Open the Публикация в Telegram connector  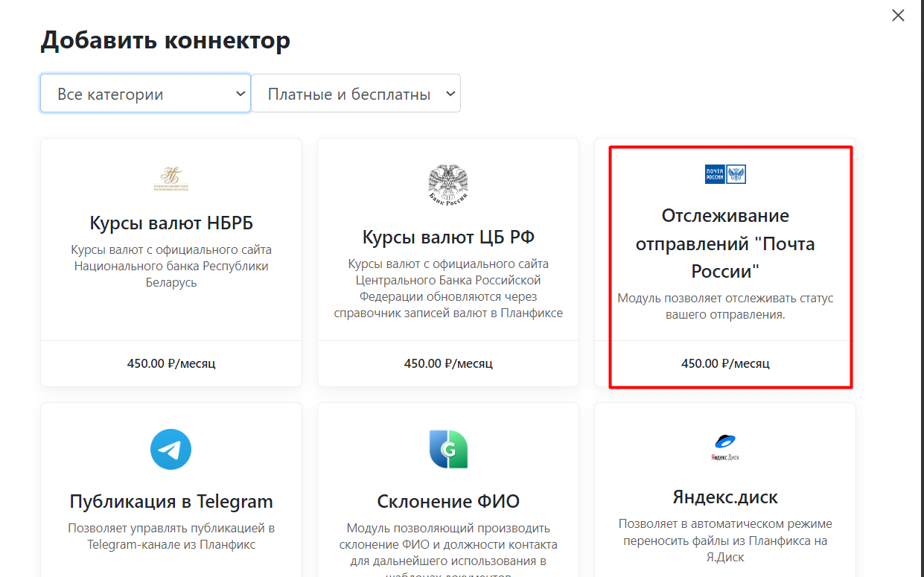(171, 501)
